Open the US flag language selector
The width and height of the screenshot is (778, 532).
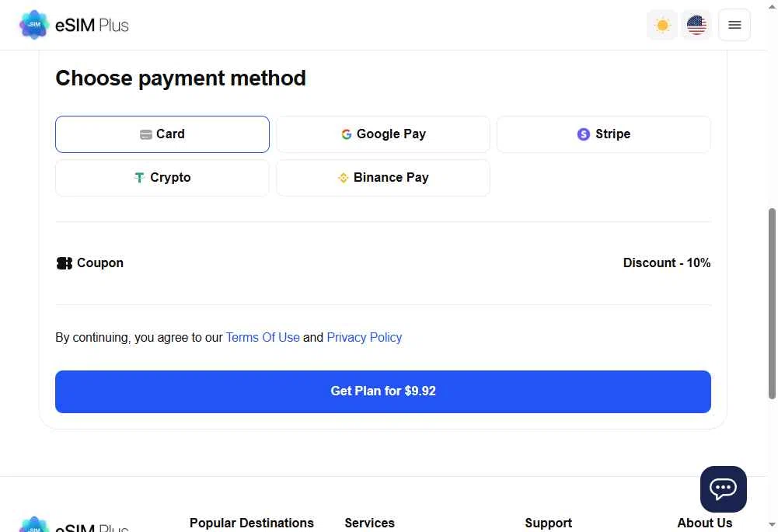pos(696,25)
